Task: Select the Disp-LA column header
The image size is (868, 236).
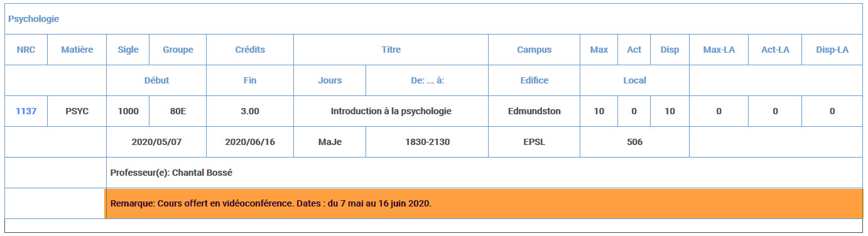Action: click(x=832, y=50)
